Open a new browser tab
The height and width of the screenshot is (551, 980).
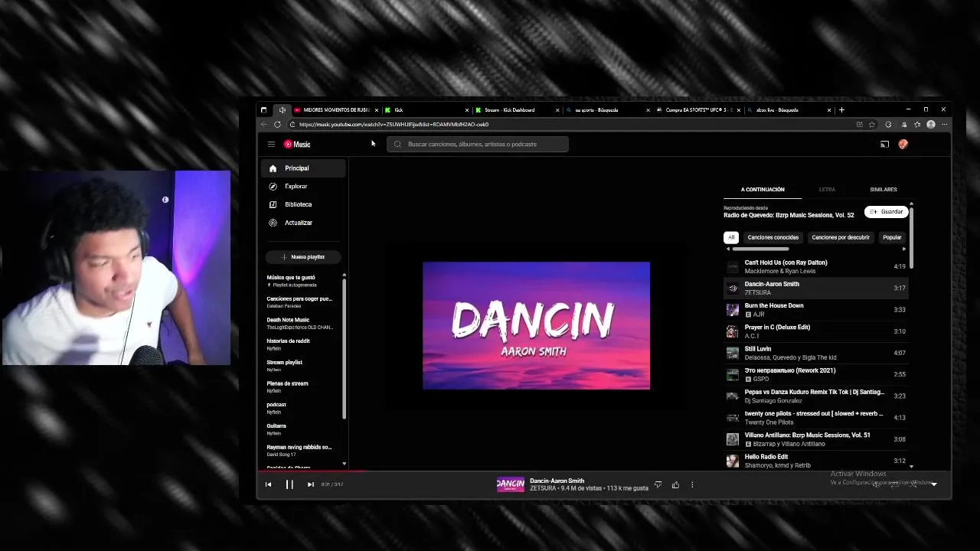tap(841, 109)
